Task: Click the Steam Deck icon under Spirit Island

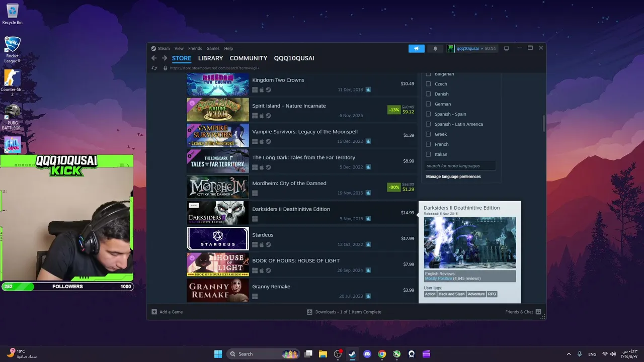Action: 268,116
